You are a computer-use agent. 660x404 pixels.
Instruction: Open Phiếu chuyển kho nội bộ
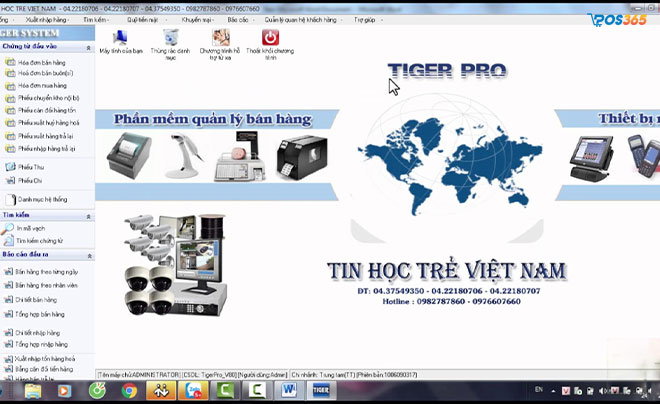coord(46,97)
